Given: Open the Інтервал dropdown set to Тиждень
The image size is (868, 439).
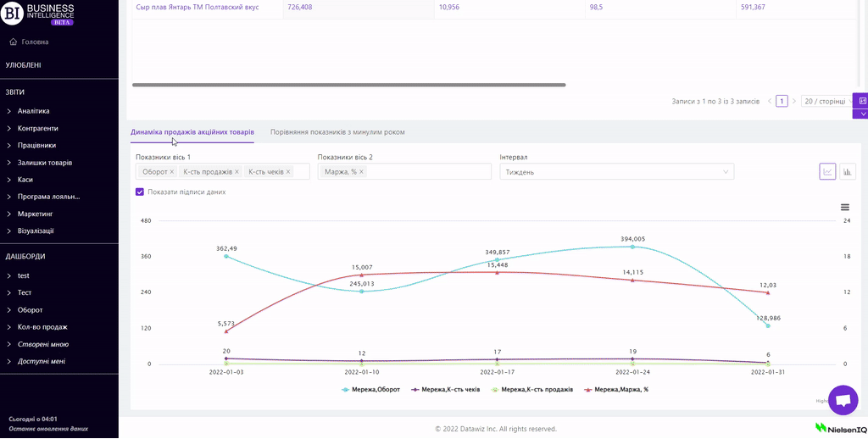Looking at the screenshot, I should [x=616, y=172].
